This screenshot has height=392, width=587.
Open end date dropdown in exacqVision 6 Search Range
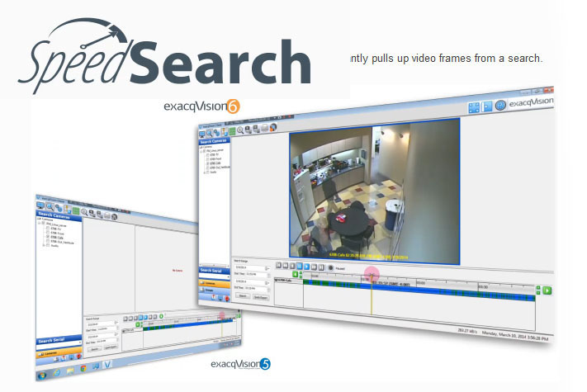click(267, 283)
